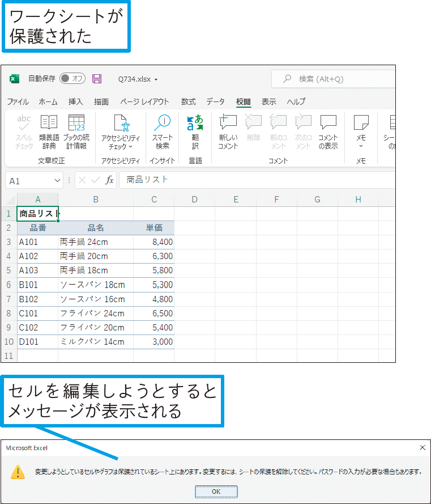Switch to the 数式 tab
Image resolution: width=431 pixels, height=504 pixels.
tap(188, 102)
